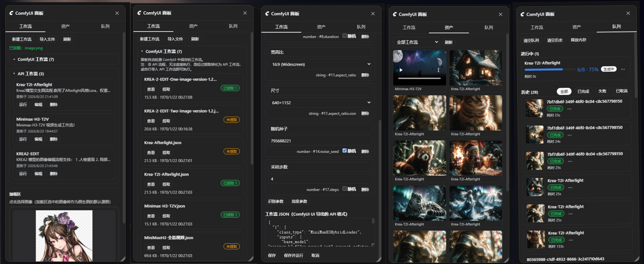Open 高级参数 in the parameter editor
Screen dimensions: 644x264
(299, 201)
